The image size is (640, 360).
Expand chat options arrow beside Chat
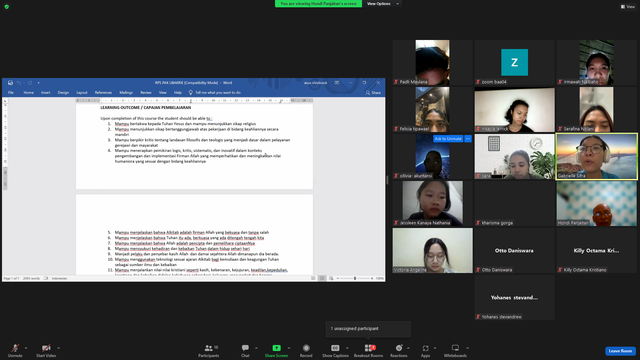(256, 348)
